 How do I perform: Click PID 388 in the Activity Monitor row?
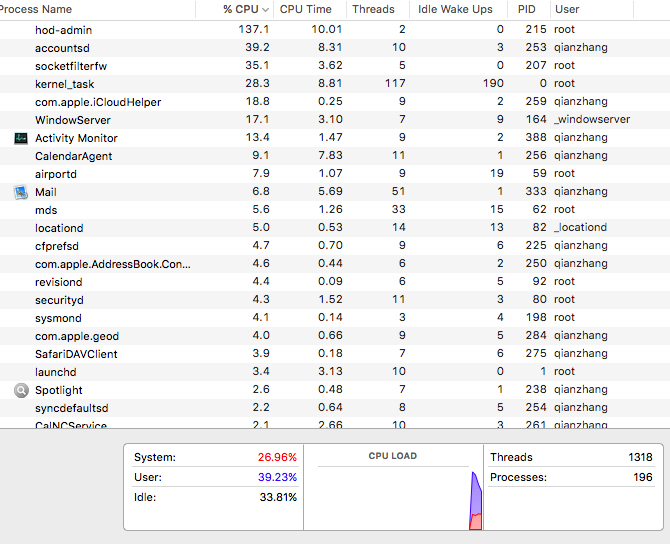point(536,137)
